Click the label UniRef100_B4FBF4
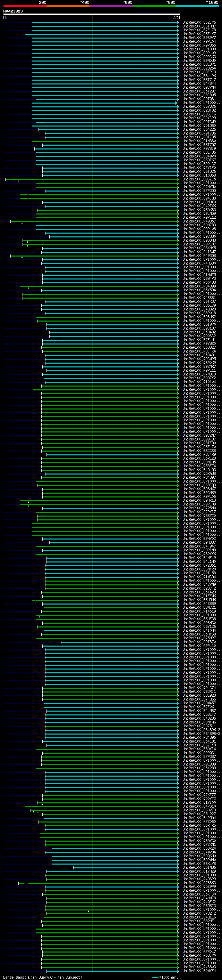The image size is (222, 980). point(199,84)
